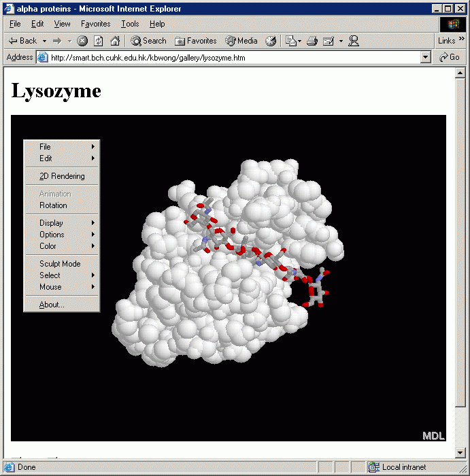Click the Go button beside address bar
This screenshot has height=476, width=470.
pyautogui.click(x=450, y=58)
